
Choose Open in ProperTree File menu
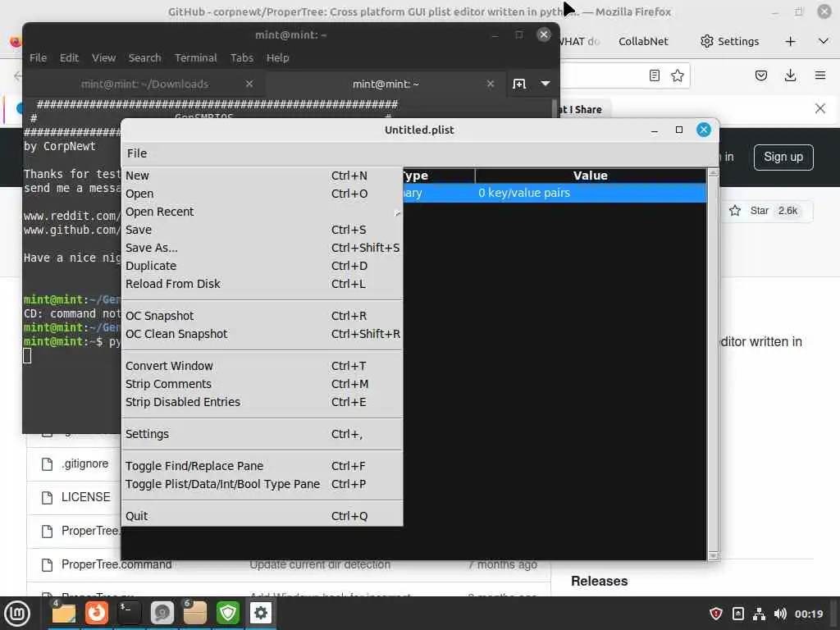pyautogui.click(x=262, y=194)
